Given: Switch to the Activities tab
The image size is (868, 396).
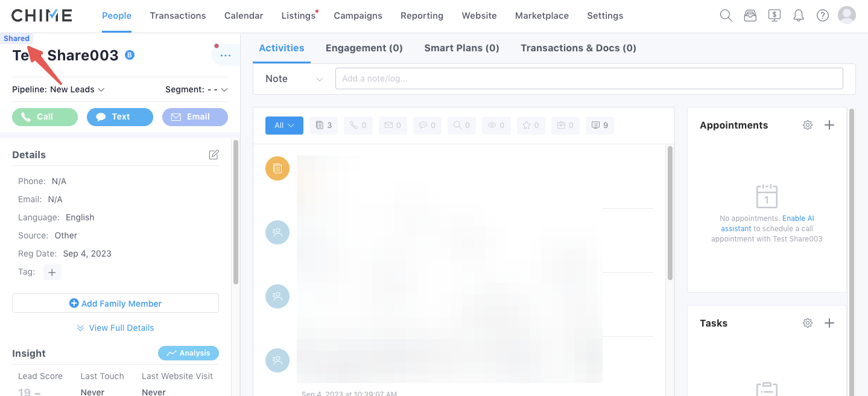Looking at the screenshot, I should click(x=282, y=48).
